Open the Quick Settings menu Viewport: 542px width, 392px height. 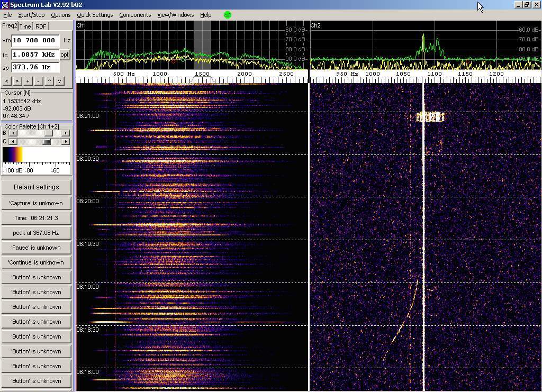click(x=95, y=15)
